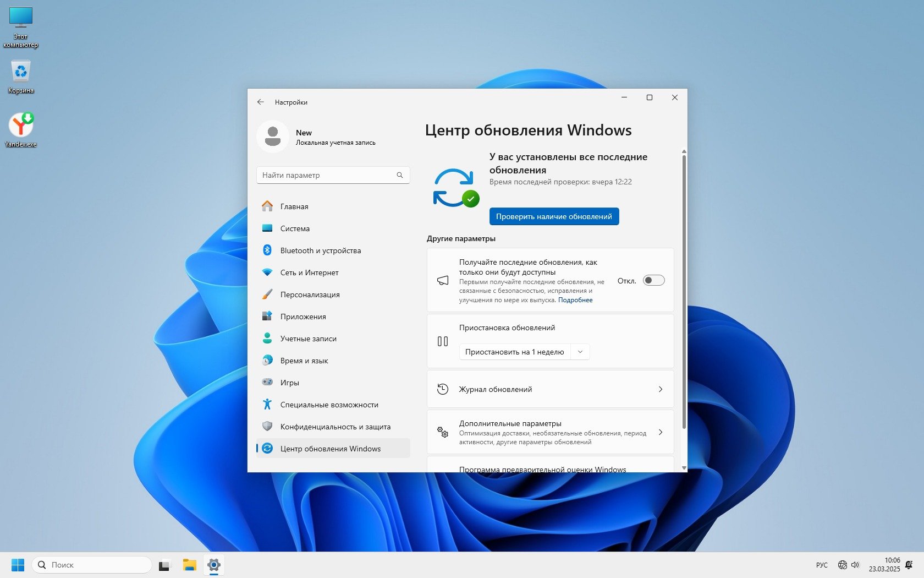Open the Windows Start menu
The height and width of the screenshot is (578, 924).
18,565
